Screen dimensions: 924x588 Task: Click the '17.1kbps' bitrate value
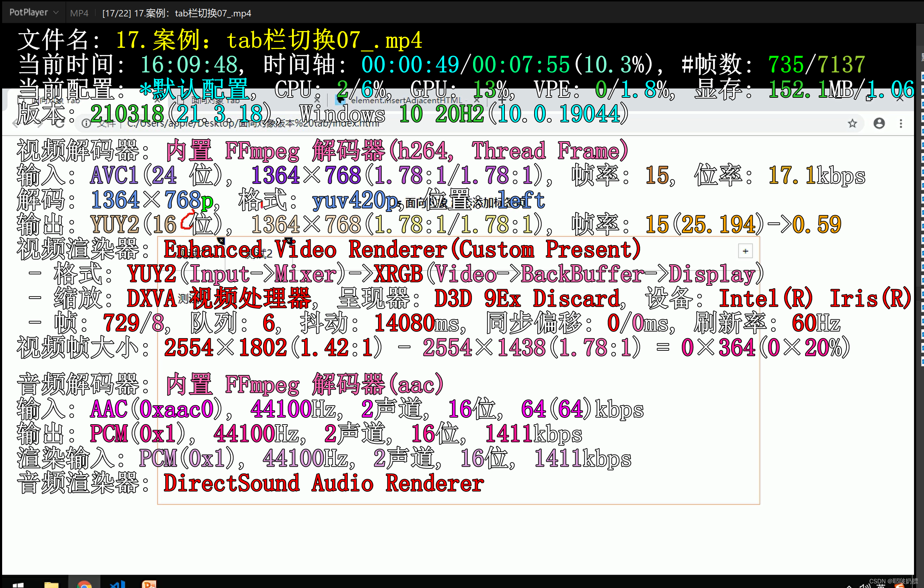tap(817, 175)
